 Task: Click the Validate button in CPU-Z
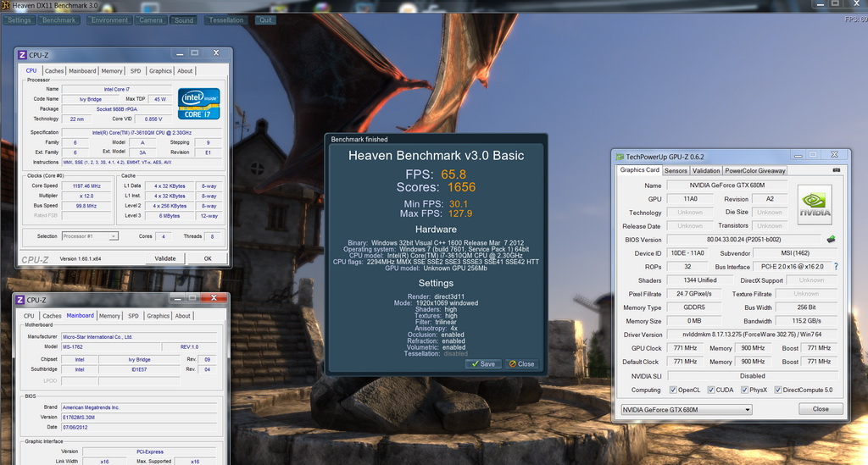tap(165, 258)
